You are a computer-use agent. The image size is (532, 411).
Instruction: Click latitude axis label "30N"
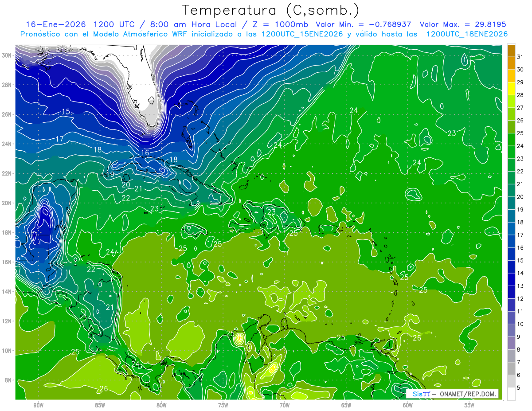click(8, 55)
